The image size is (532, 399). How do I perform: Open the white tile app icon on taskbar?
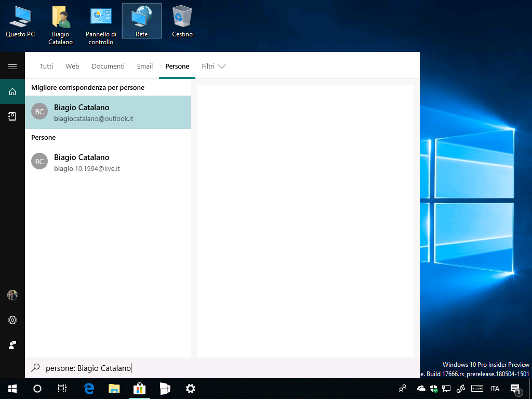point(165,389)
